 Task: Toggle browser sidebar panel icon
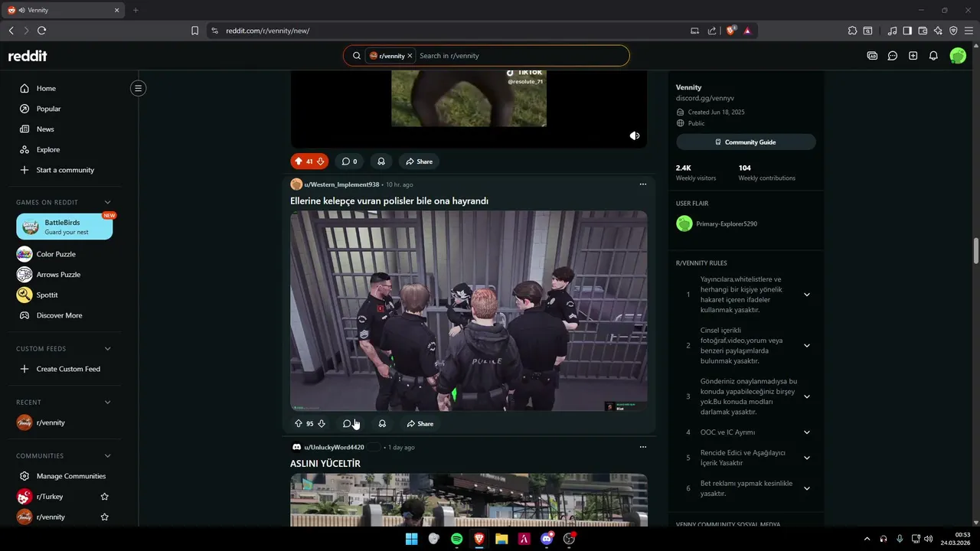pos(907,31)
